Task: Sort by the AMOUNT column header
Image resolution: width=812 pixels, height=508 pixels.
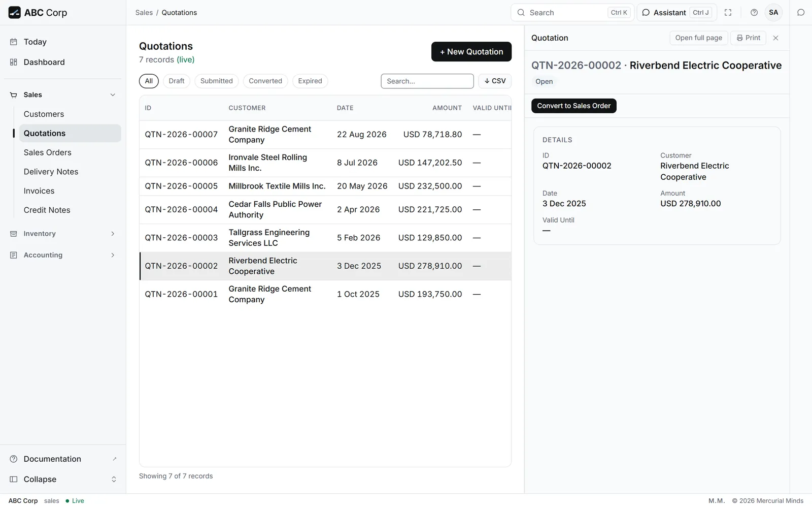Action: (x=447, y=108)
